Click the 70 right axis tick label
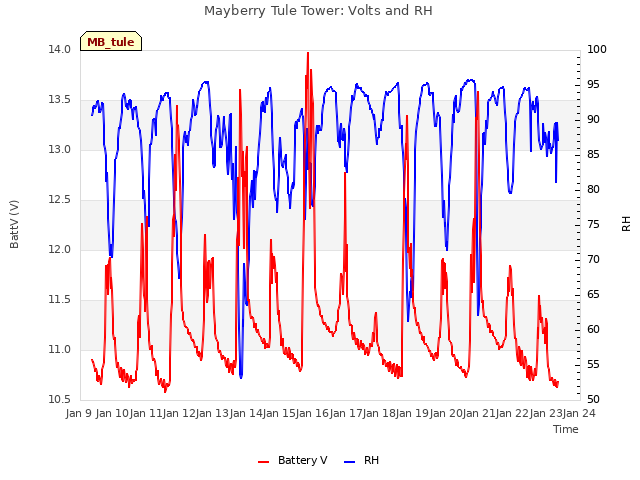Viewport: 640px width, 480px height. pos(593,260)
